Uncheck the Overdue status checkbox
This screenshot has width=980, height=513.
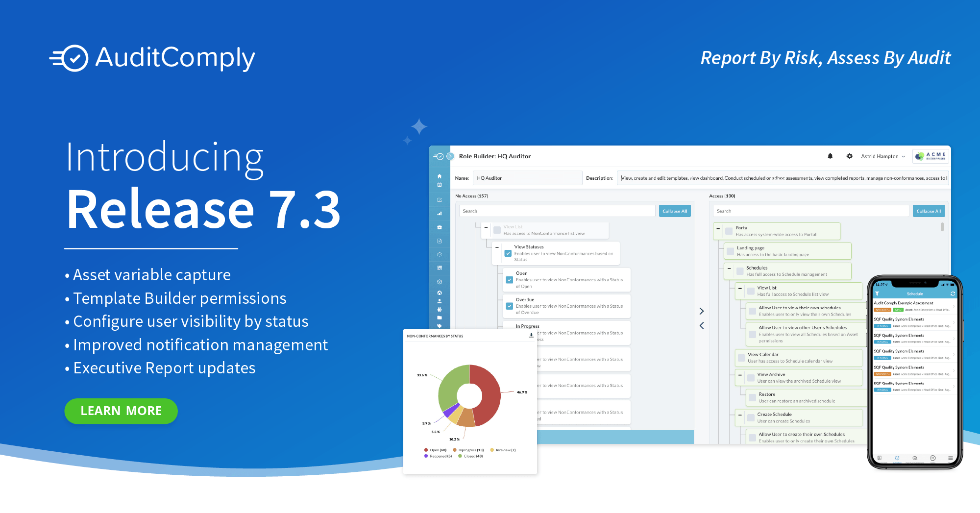pos(510,306)
